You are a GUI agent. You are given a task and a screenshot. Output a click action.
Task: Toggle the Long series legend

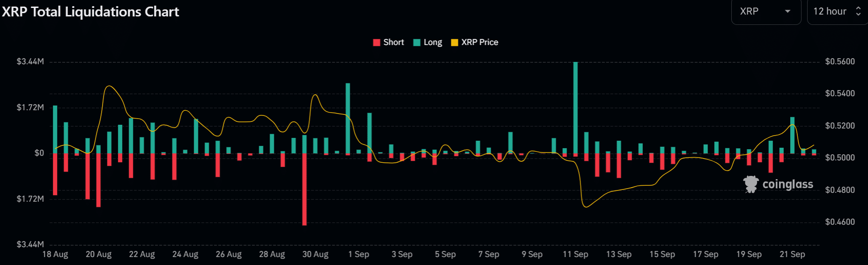(428, 42)
